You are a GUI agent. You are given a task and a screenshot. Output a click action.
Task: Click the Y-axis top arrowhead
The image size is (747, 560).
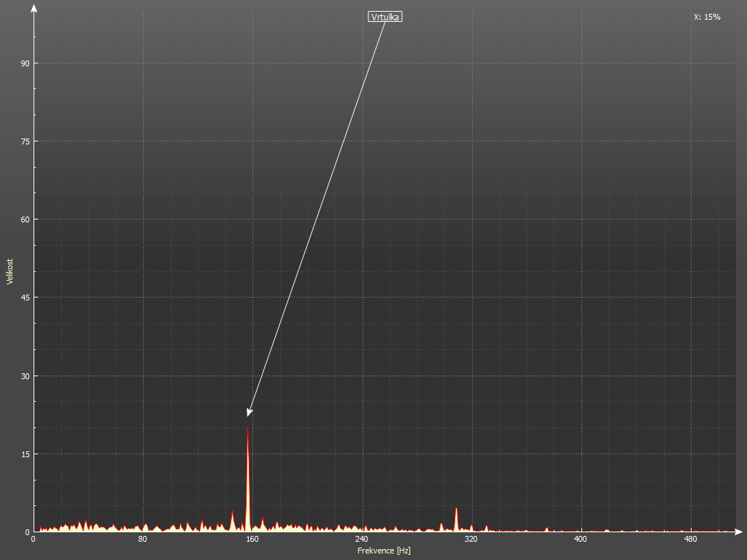(x=34, y=9)
